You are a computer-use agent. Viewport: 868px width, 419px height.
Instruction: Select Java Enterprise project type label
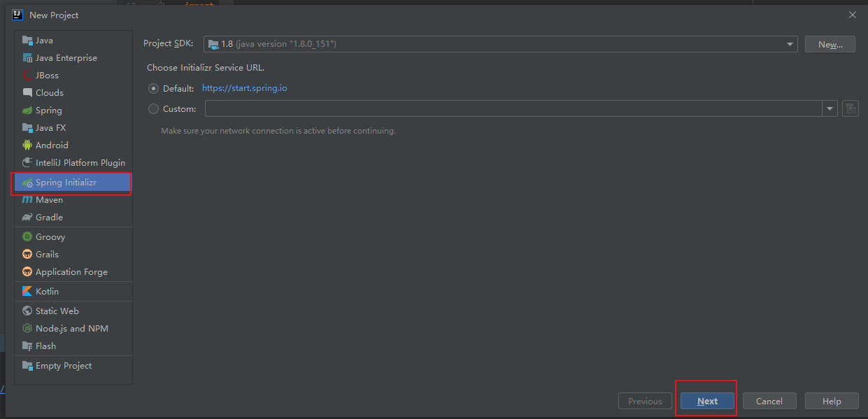[66, 58]
